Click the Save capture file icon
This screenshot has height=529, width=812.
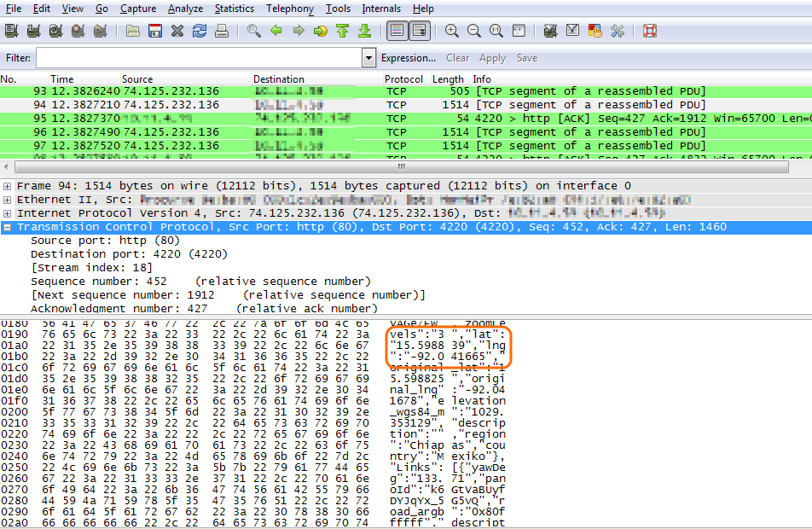[x=155, y=31]
